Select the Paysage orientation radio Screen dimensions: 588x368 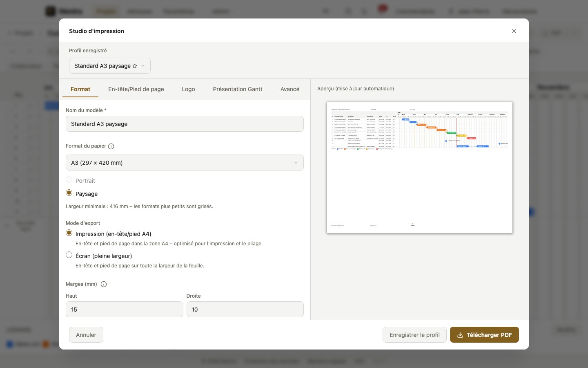69,193
